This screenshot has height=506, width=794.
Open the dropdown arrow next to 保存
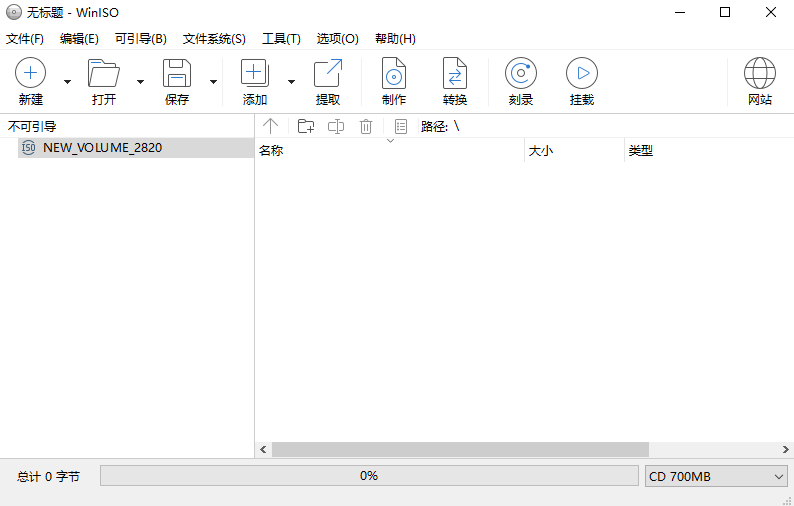[x=214, y=82]
